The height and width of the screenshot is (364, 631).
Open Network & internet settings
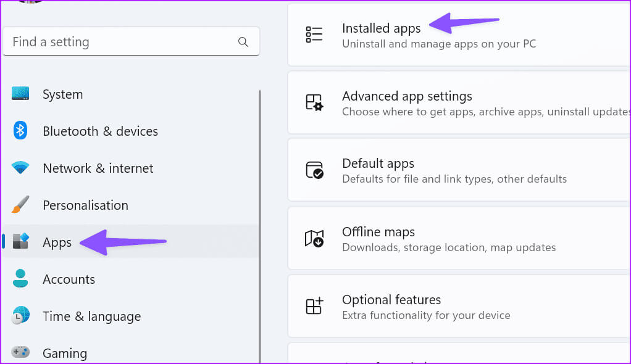point(98,168)
